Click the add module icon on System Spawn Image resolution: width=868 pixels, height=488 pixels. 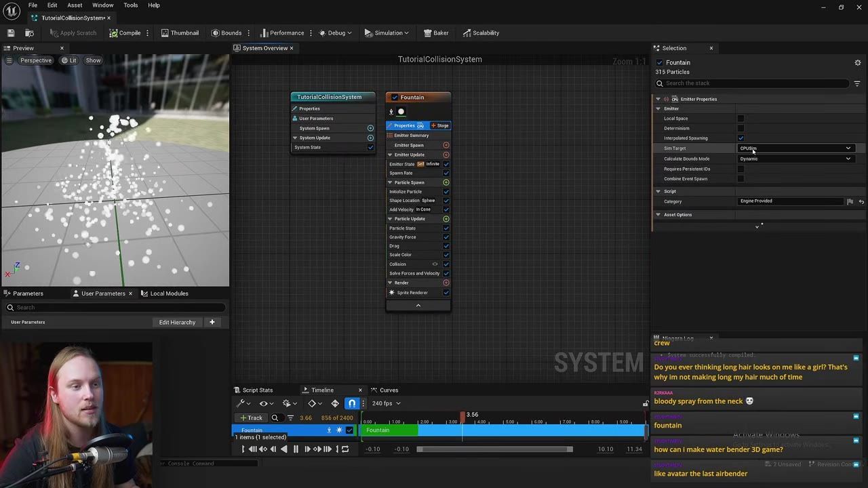[x=370, y=128]
